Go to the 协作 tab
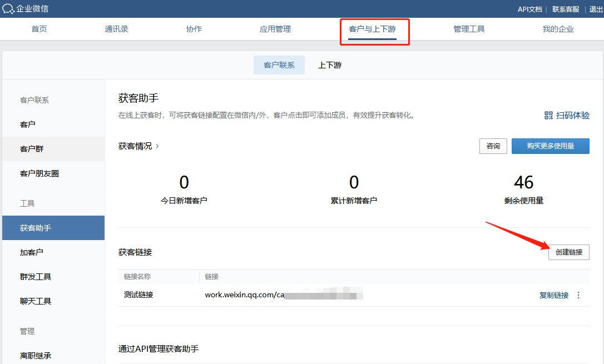 click(x=194, y=29)
